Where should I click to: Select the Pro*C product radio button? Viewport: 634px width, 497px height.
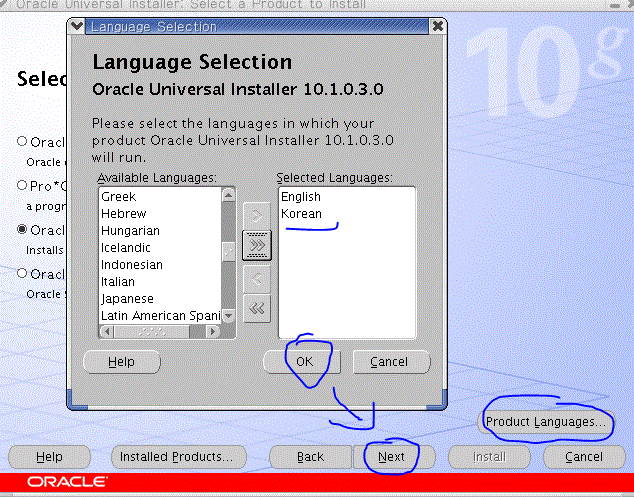point(22,185)
